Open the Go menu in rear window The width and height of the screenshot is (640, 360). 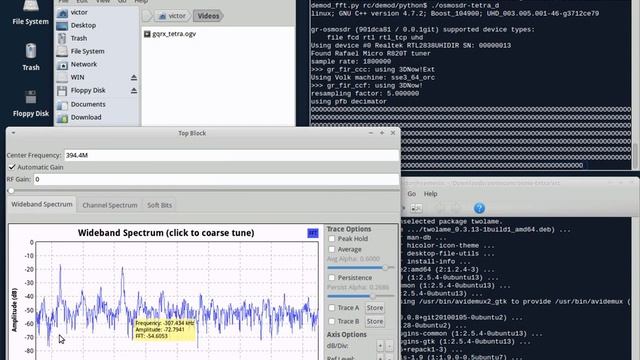411,194
